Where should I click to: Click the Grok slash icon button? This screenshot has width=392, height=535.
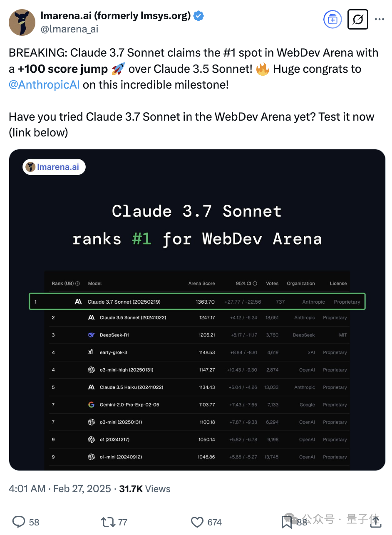pyautogui.click(x=358, y=19)
